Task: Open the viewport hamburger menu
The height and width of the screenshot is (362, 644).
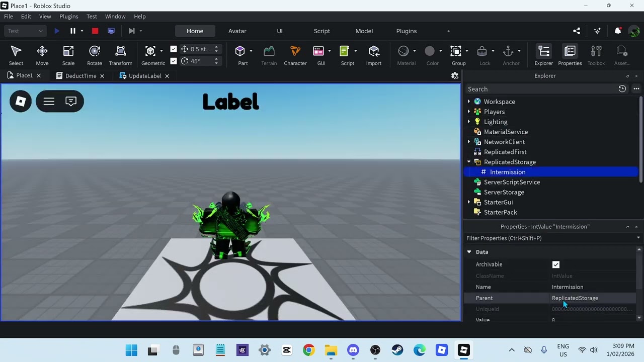Action: (x=49, y=102)
